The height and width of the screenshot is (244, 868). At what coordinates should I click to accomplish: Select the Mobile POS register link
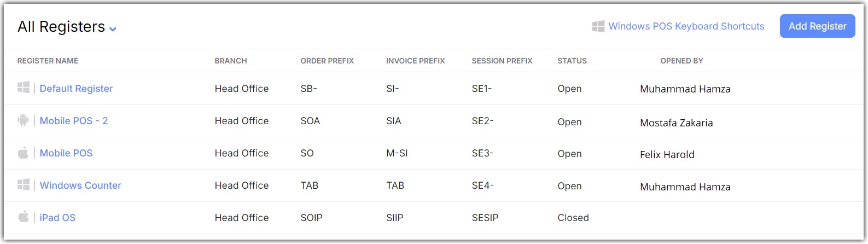(66, 153)
